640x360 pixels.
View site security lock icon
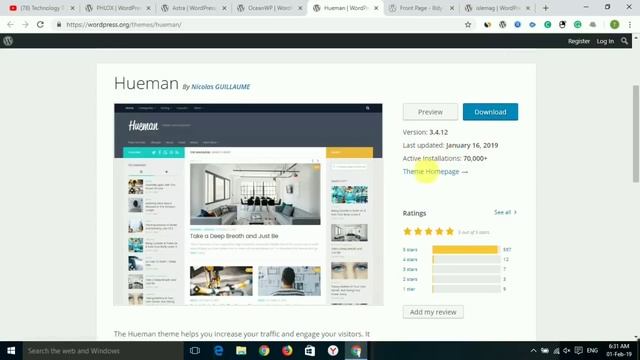pos(59,24)
